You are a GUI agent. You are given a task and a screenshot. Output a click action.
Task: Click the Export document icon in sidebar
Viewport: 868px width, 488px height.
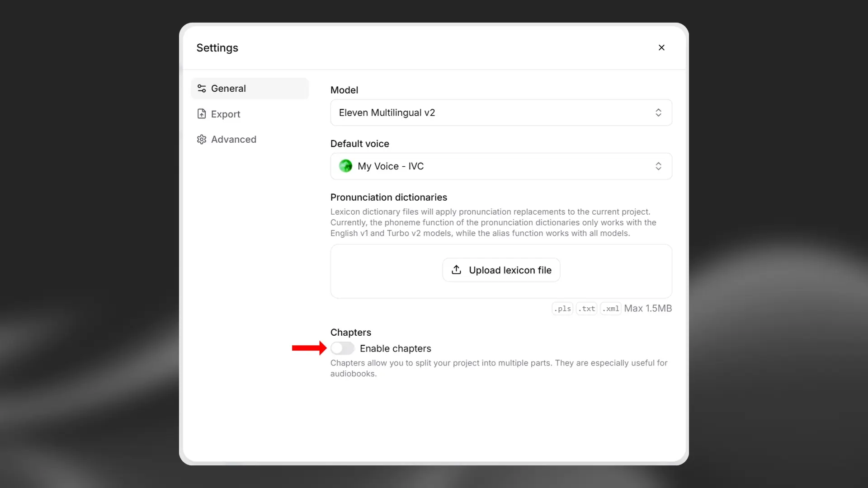click(202, 114)
